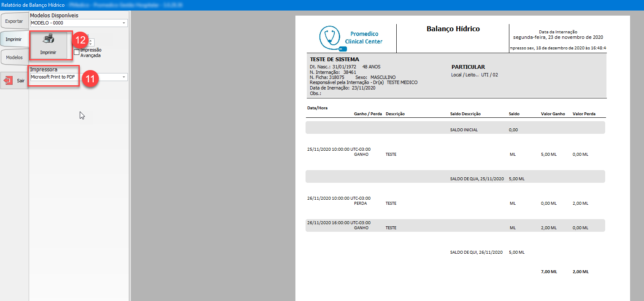Image resolution: width=644 pixels, height=301 pixels.
Task: Click the Promedico stethoscope logo
Action: [x=330, y=38]
